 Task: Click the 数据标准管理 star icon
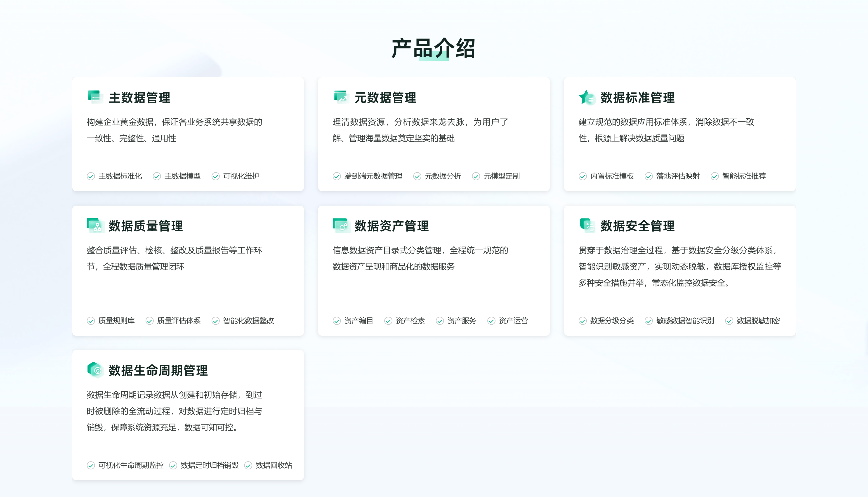587,97
